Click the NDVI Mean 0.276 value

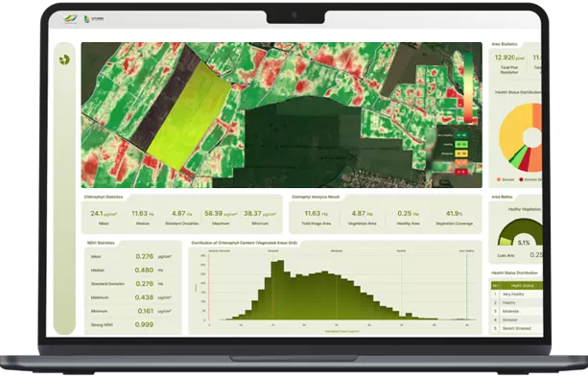click(145, 256)
